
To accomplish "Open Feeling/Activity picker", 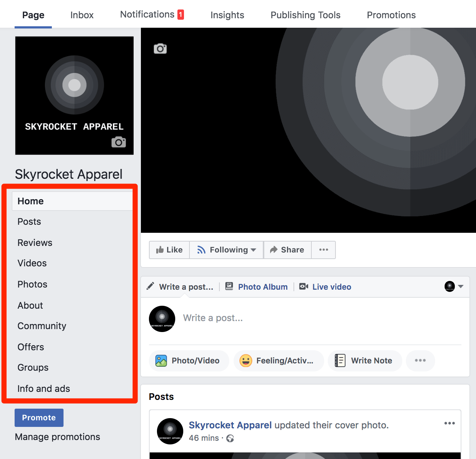I will [278, 360].
